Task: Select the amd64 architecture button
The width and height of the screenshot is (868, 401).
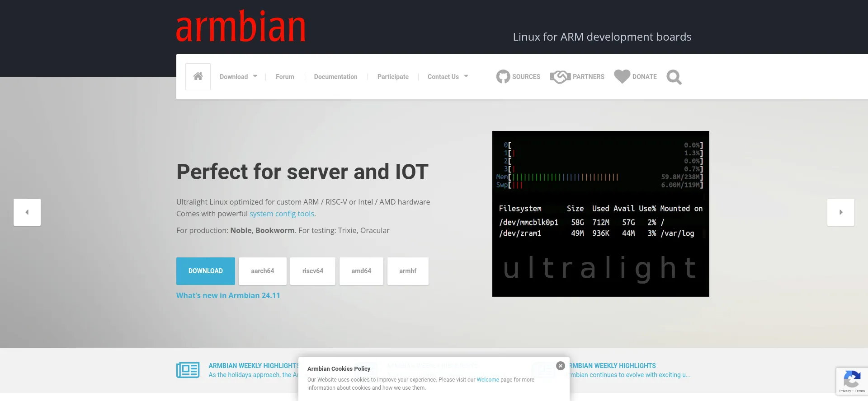Action: (x=361, y=271)
